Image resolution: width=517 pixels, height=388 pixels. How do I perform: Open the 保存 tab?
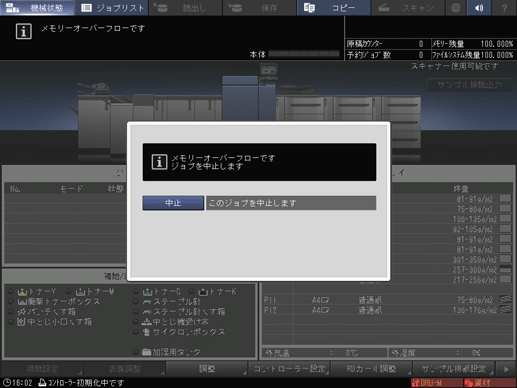click(259, 8)
